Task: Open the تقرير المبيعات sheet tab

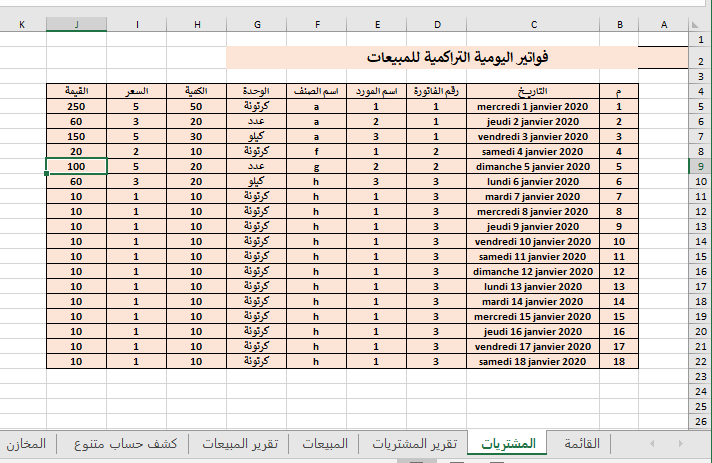Action: coord(239,443)
